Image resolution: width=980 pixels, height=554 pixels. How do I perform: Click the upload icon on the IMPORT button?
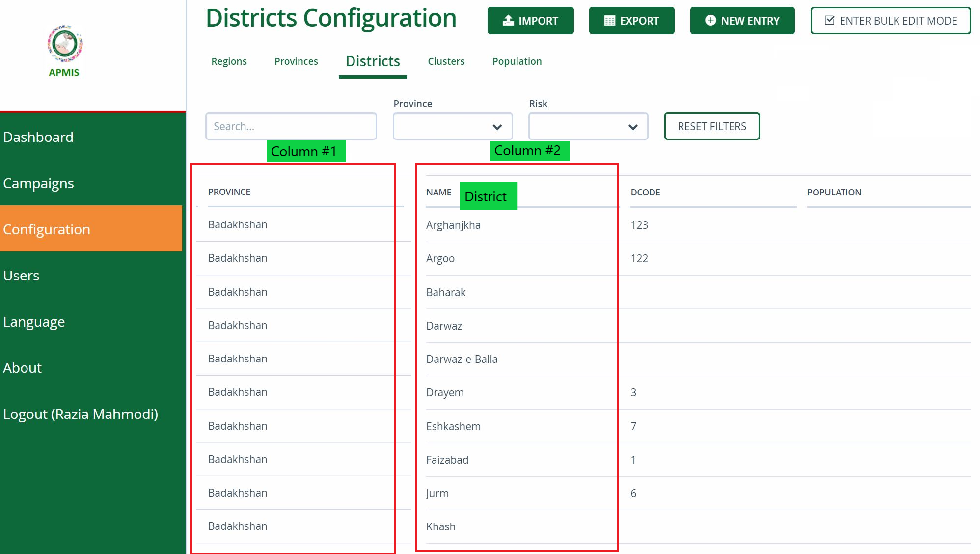pos(508,20)
